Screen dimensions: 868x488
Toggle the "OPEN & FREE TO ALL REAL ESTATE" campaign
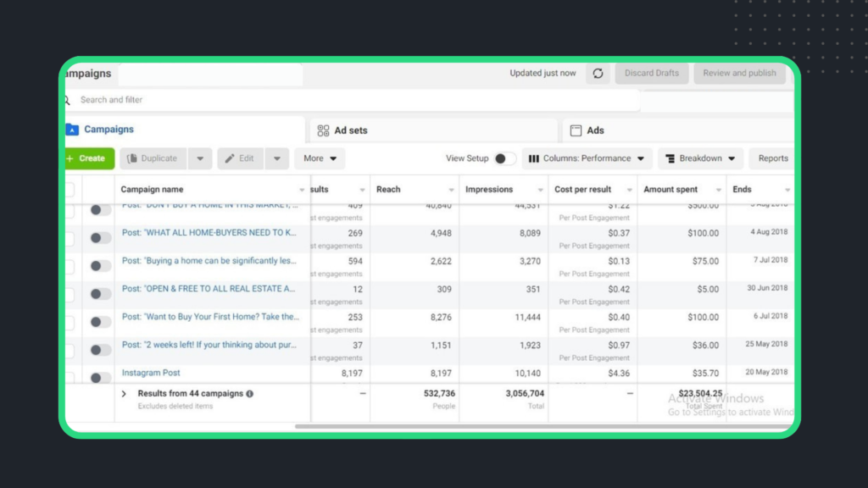point(100,294)
